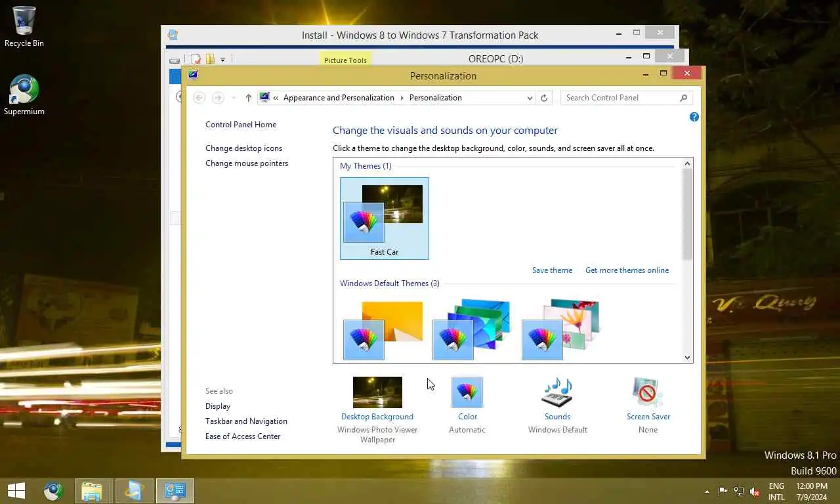Open Picture Tools tab in OREOPC window
840x504 pixels.
click(345, 60)
